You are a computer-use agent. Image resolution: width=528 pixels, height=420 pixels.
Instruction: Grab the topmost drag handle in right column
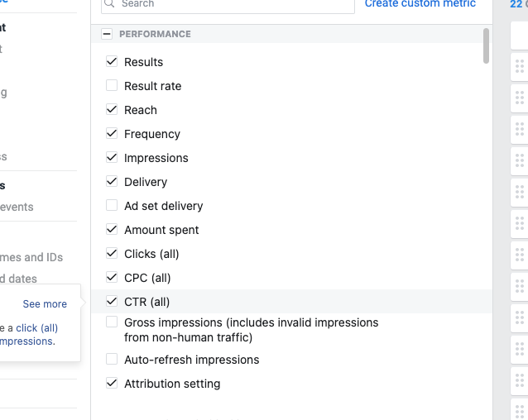pyautogui.click(x=520, y=65)
